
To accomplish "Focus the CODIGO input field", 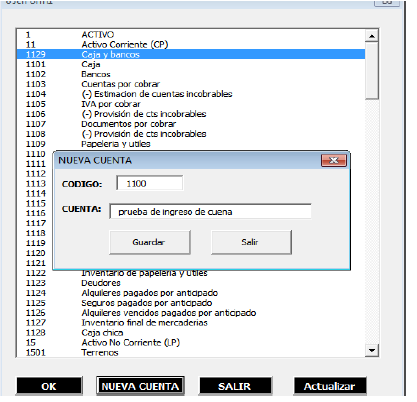I will (x=150, y=183).
